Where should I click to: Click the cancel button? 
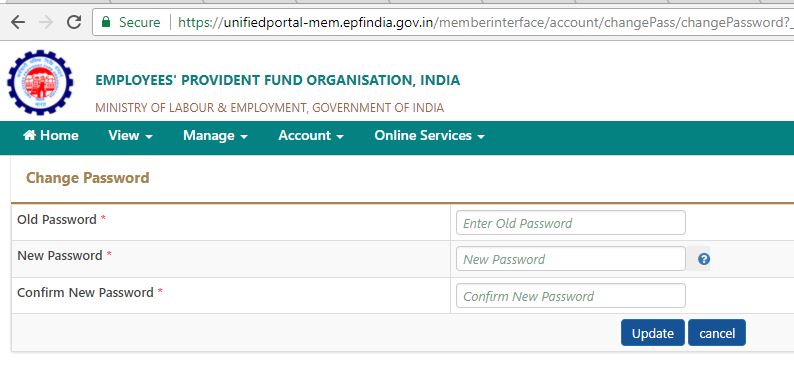[717, 333]
